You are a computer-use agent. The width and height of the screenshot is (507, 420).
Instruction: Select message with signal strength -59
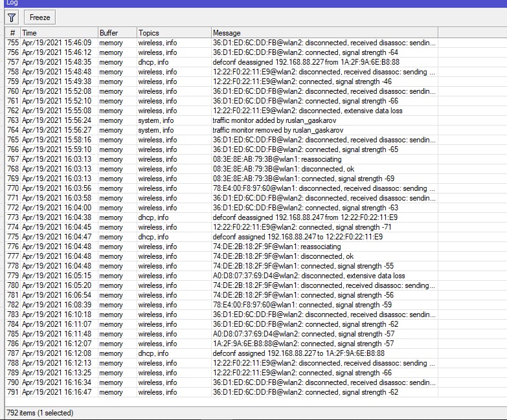(x=302, y=305)
